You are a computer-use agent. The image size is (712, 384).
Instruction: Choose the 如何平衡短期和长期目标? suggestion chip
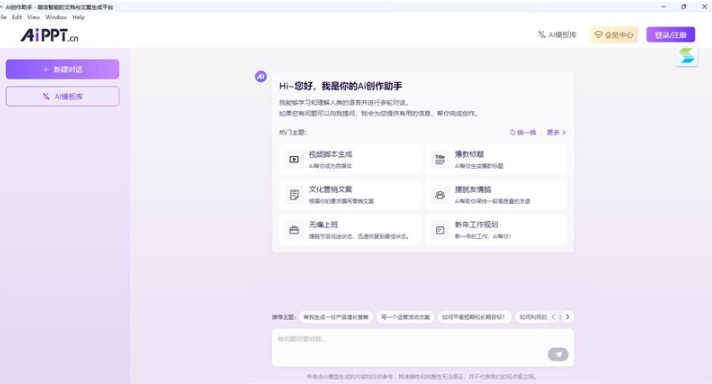tap(474, 317)
